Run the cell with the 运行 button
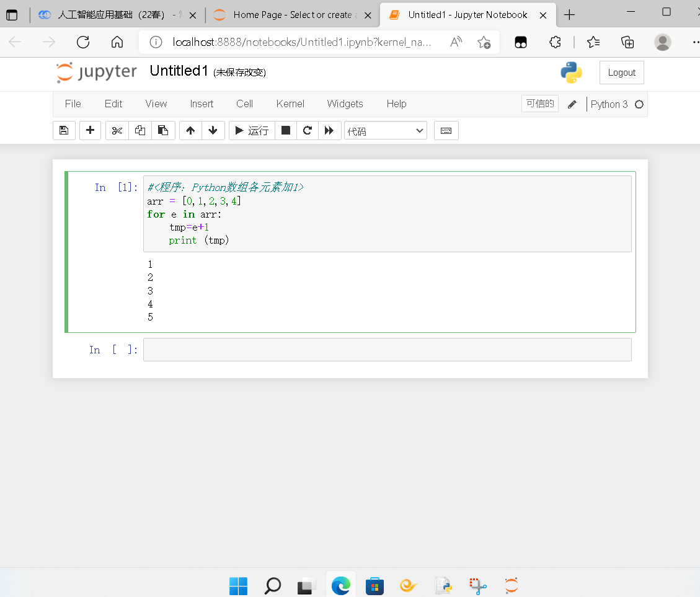The height and width of the screenshot is (597, 700). coord(251,130)
